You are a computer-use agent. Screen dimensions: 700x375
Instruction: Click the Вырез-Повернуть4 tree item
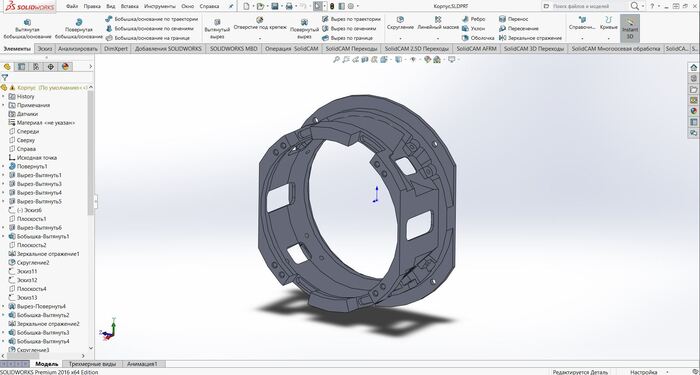click(37, 307)
